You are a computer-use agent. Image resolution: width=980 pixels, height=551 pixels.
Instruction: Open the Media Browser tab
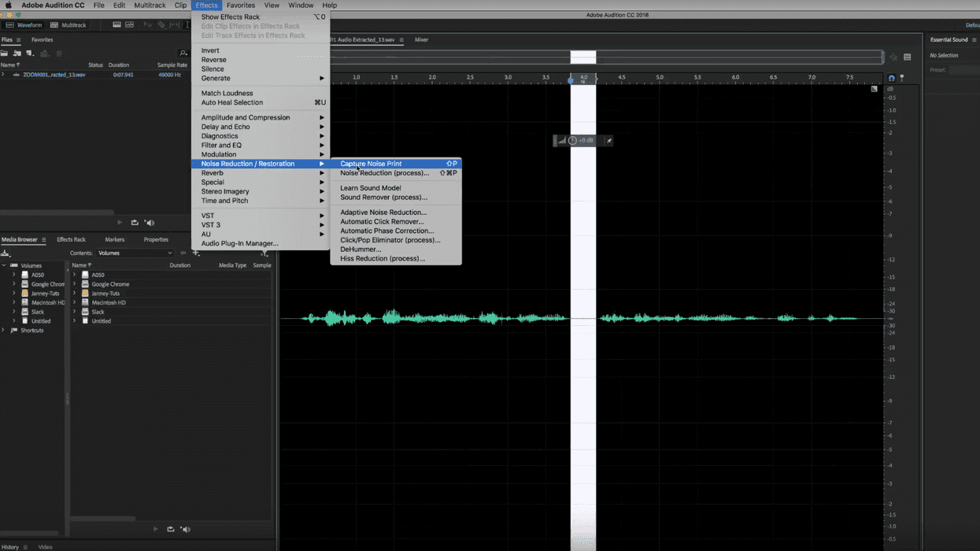coord(19,239)
